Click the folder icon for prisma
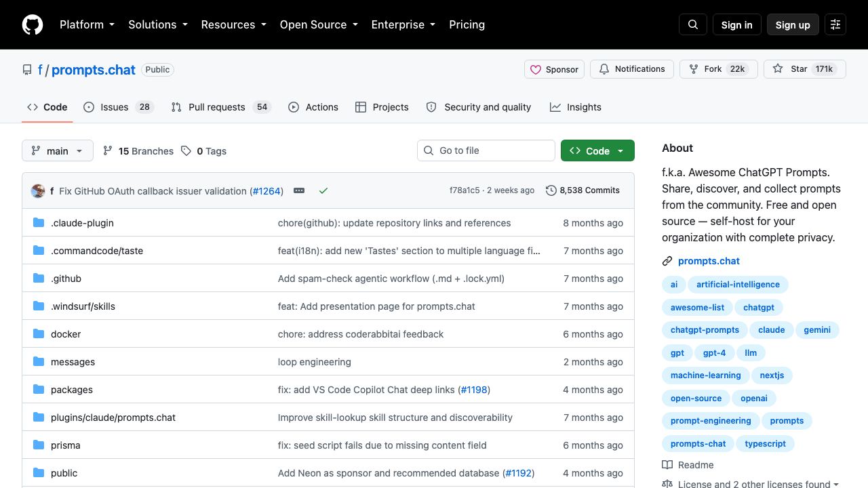 [x=39, y=445]
